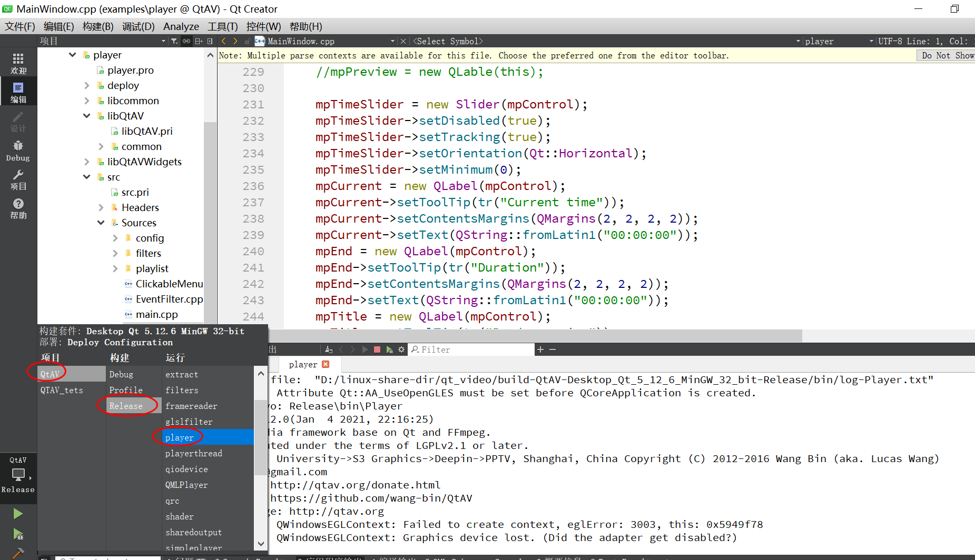Click the attach debugger to app icon
975x560 pixels.
pos(389,349)
